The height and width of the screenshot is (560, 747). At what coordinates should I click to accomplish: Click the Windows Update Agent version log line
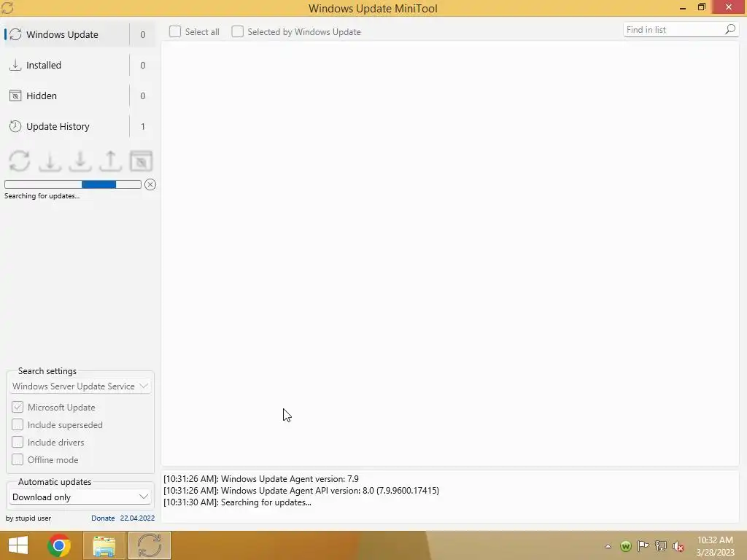pyautogui.click(x=261, y=479)
